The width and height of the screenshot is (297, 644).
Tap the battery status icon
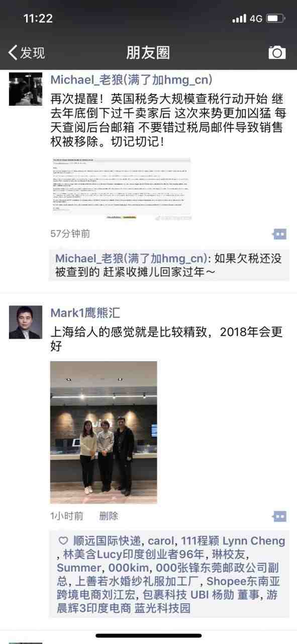tap(275, 19)
